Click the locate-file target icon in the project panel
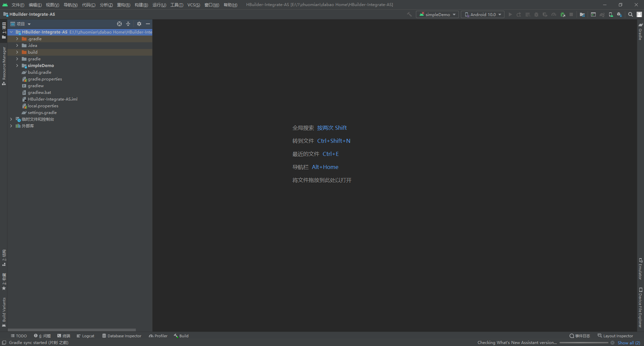The width and height of the screenshot is (644, 346). [x=119, y=24]
